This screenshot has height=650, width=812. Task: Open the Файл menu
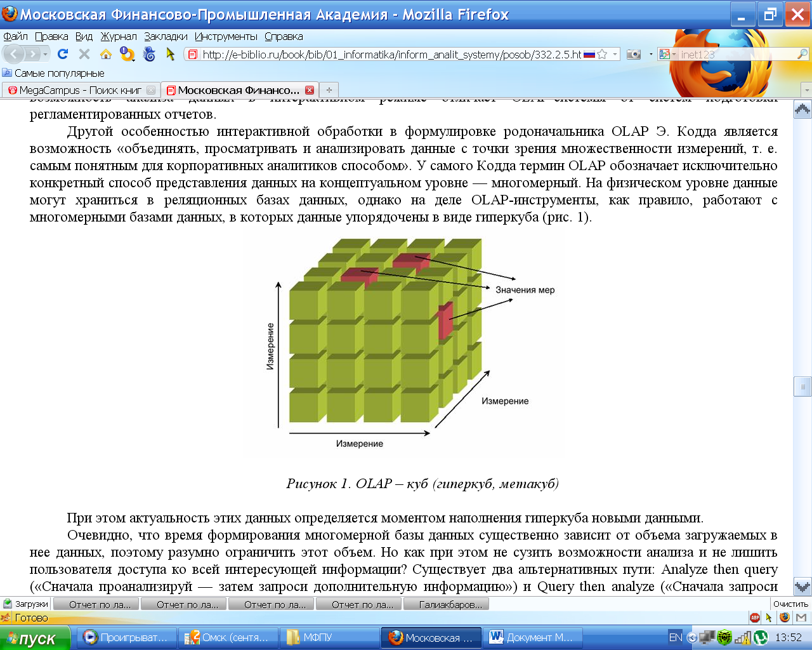tap(16, 36)
